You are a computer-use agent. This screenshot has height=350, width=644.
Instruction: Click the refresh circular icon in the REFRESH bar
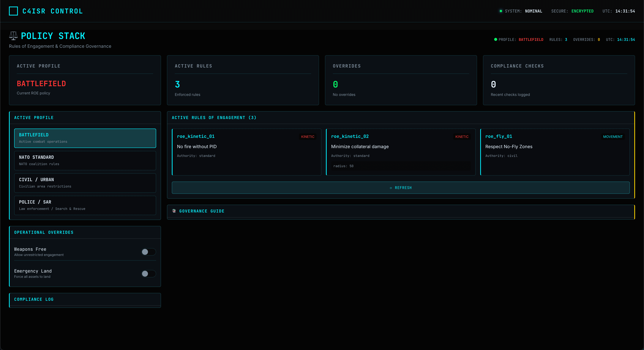click(x=391, y=187)
